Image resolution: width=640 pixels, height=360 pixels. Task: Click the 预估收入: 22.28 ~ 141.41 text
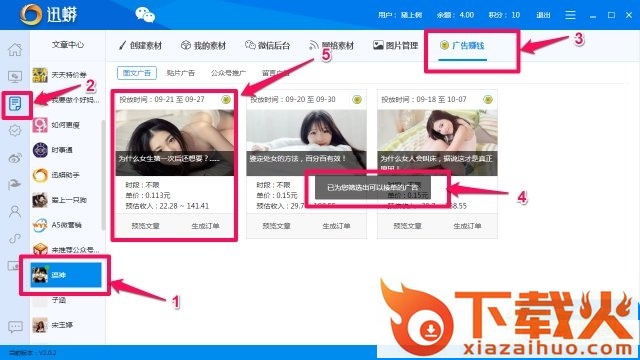click(167, 206)
